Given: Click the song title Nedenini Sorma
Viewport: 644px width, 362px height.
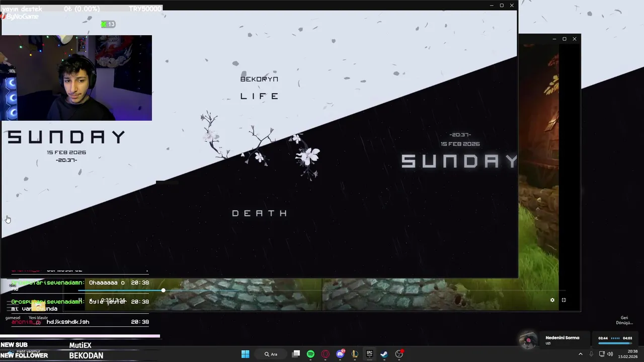Looking at the screenshot, I should coord(562,338).
